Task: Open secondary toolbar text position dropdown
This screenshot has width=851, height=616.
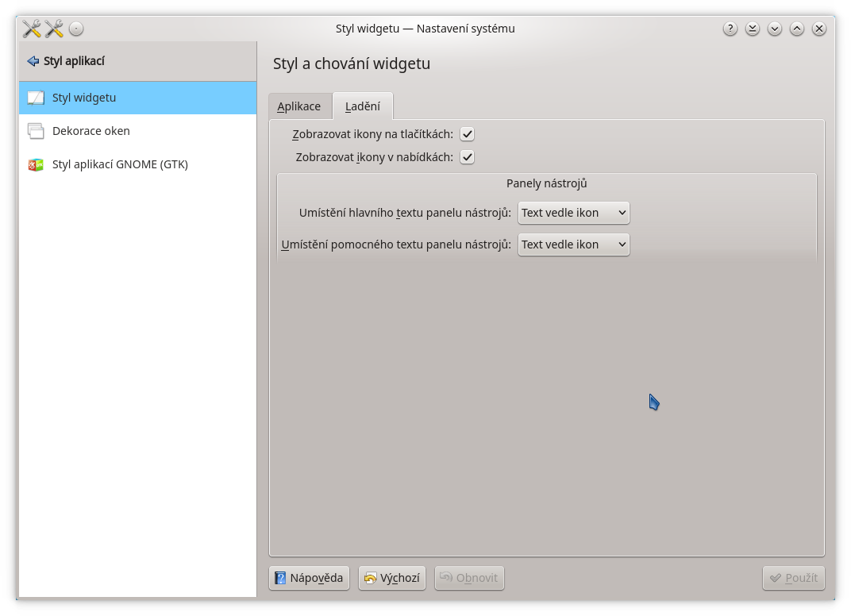Action: 573,244
